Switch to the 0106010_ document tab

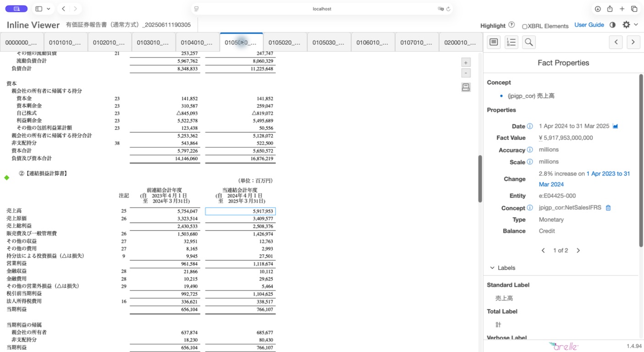(373, 42)
